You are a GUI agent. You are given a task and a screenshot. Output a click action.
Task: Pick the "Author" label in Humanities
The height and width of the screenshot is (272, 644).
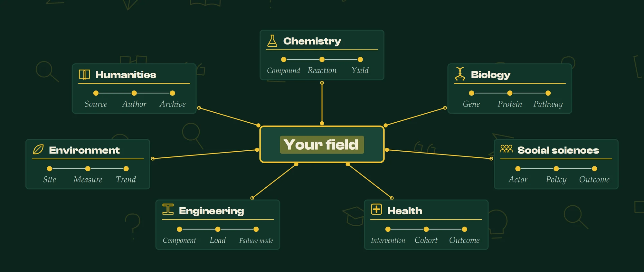pyautogui.click(x=134, y=104)
